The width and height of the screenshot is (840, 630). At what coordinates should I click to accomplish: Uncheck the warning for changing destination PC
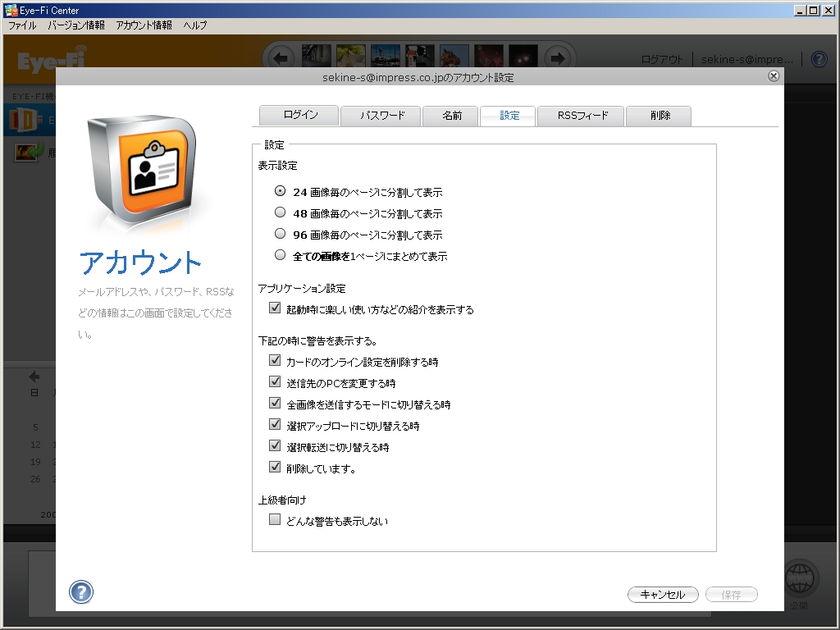[276, 381]
